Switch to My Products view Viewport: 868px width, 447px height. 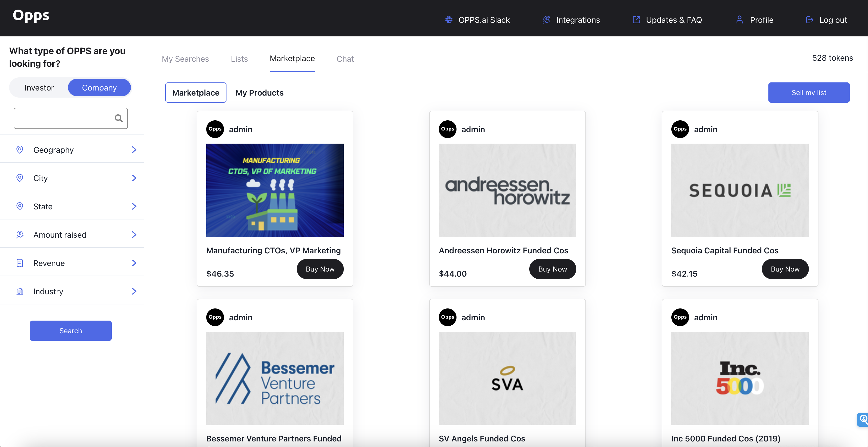click(259, 92)
